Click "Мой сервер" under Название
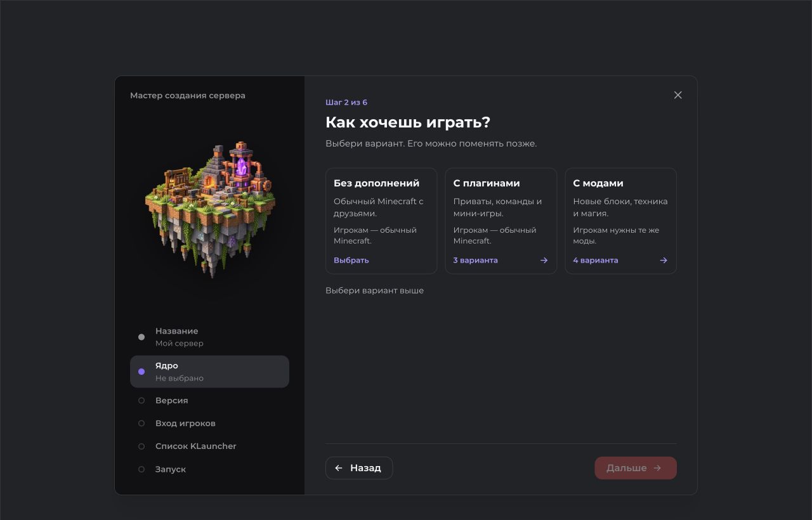Screen dimensions: 812x520 (x=180, y=343)
